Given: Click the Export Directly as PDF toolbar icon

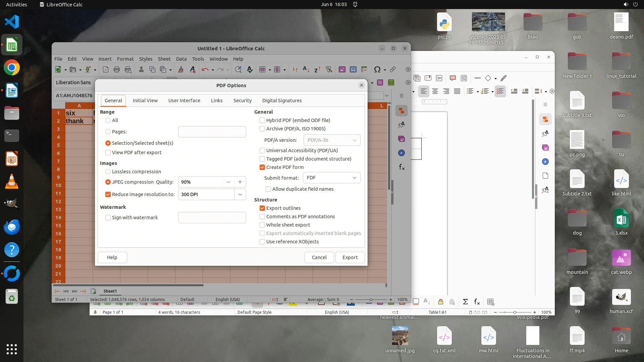Looking at the screenshot, I should coord(105,69).
